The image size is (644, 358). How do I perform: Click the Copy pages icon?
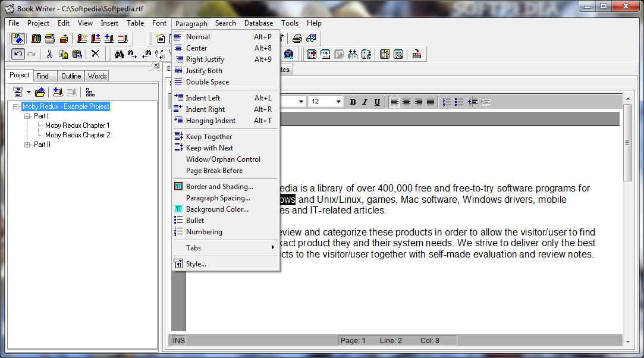tap(63, 54)
